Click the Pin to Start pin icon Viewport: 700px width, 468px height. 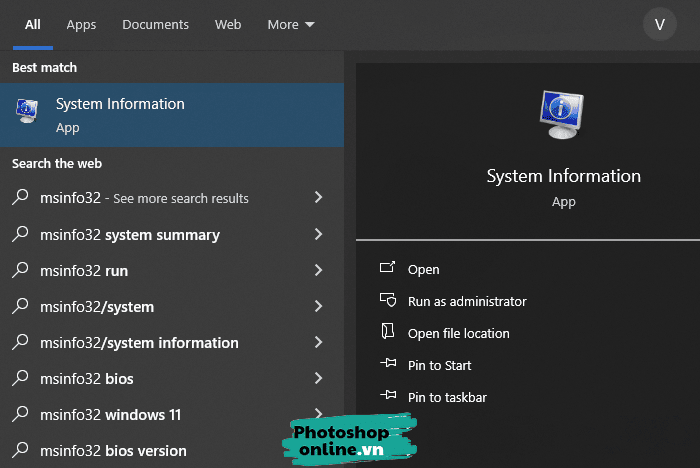[x=388, y=365]
